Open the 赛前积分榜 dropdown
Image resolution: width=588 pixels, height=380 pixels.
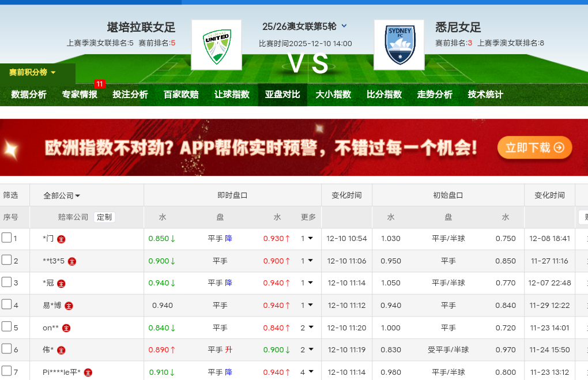pyautogui.click(x=33, y=73)
